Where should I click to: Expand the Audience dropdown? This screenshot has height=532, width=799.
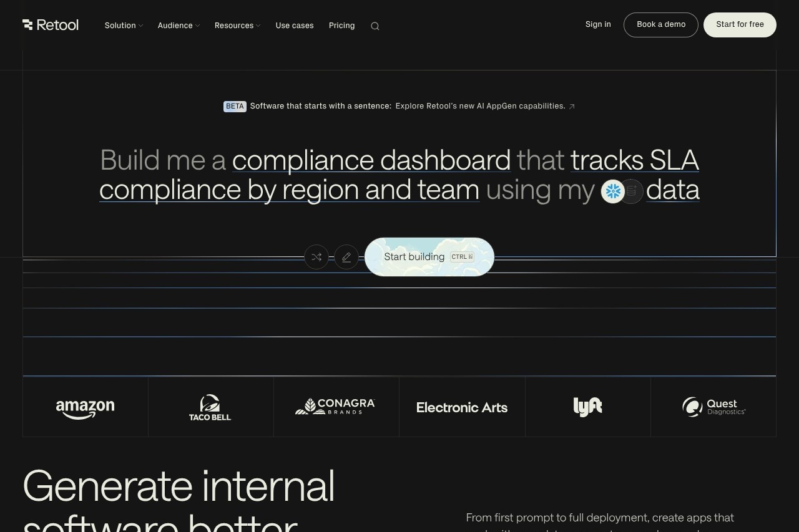pos(178,26)
